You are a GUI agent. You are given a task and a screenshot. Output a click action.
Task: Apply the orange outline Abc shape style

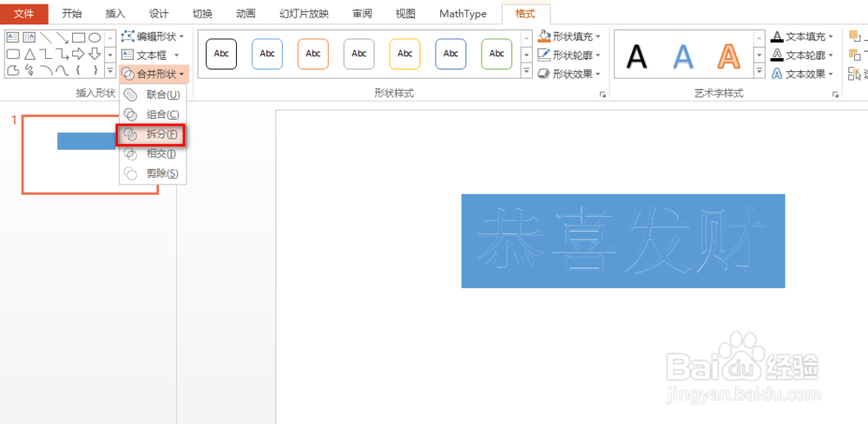point(313,54)
